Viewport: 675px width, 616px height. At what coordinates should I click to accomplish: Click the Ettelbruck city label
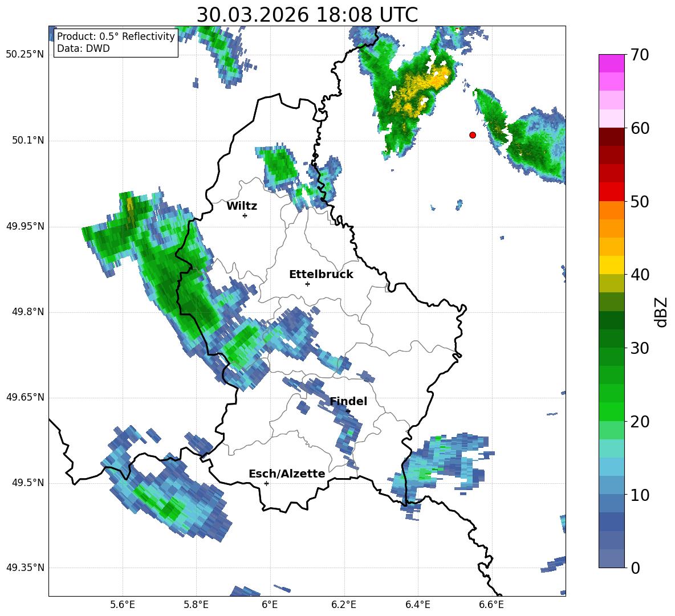pyautogui.click(x=321, y=275)
